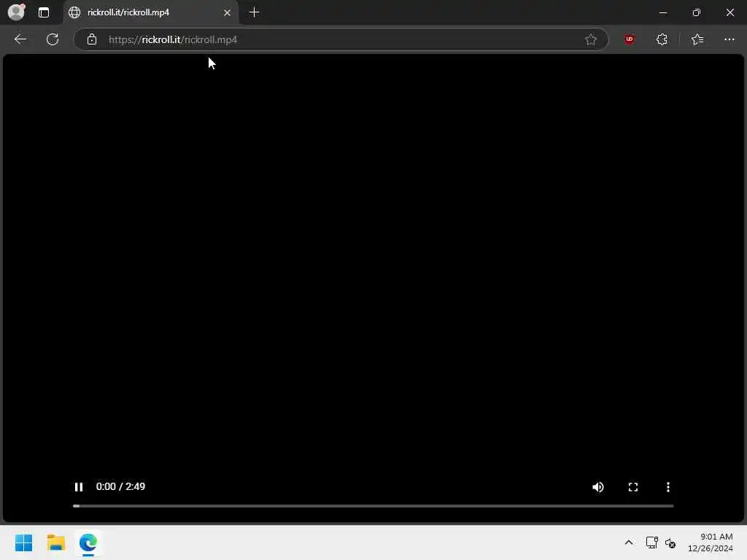Minimize the Edge window

pos(662,12)
